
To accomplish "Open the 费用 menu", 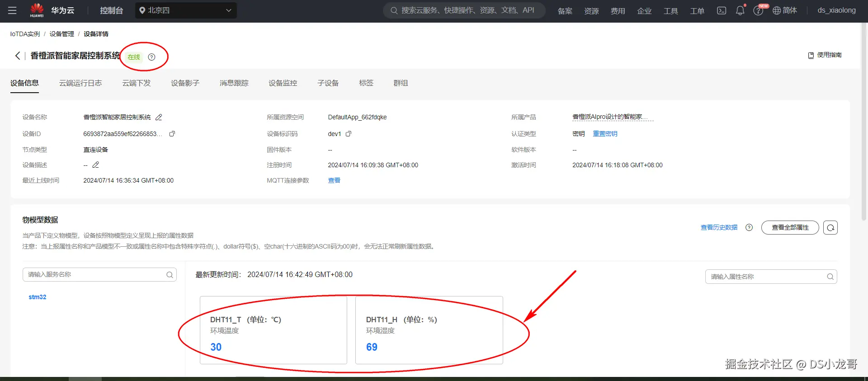I will click(x=618, y=11).
